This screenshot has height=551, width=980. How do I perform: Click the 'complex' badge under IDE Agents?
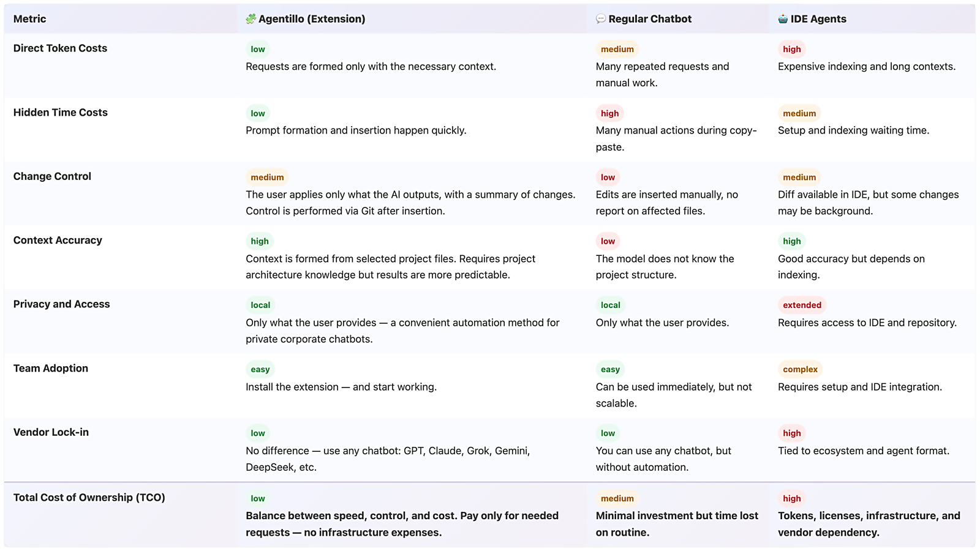pos(800,369)
